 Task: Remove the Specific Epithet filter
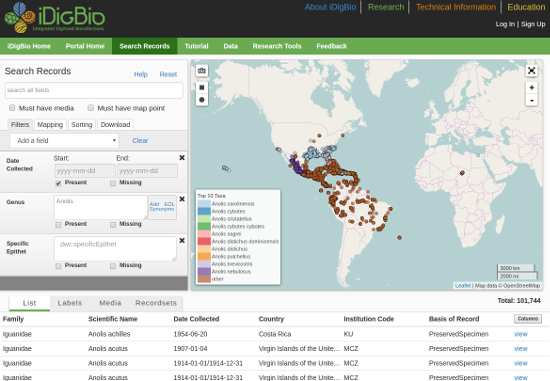[x=182, y=240]
